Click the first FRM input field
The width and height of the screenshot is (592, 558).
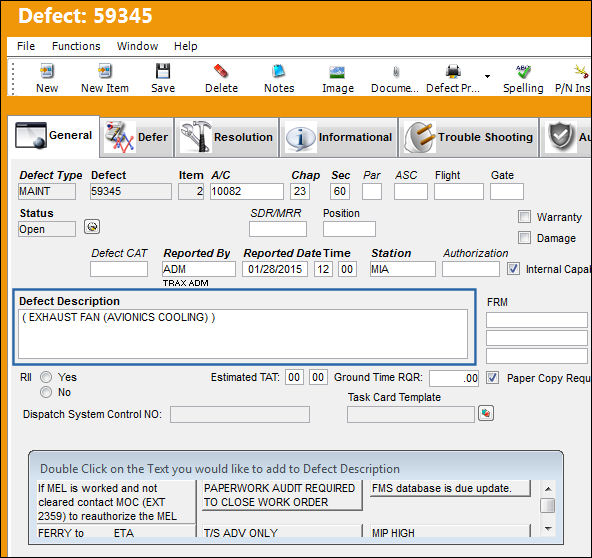pyautogui.click(x=537, y=320)
